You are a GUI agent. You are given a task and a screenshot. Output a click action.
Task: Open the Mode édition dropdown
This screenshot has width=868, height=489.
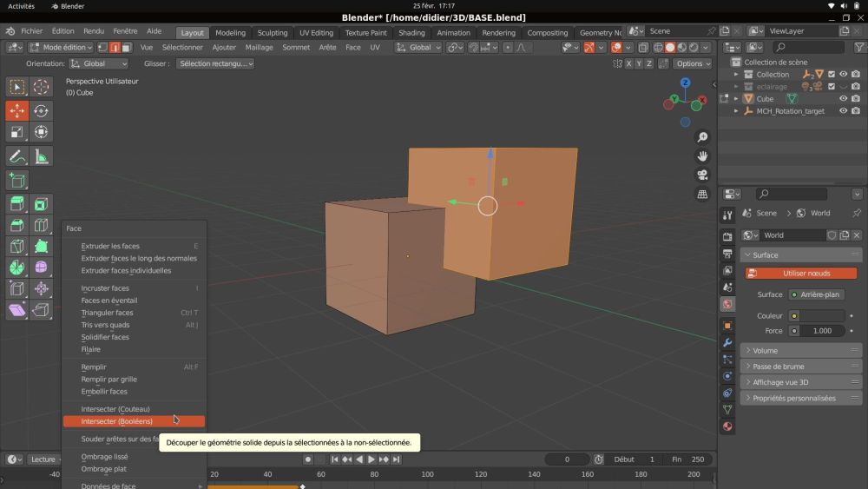[x=61, y=48]
